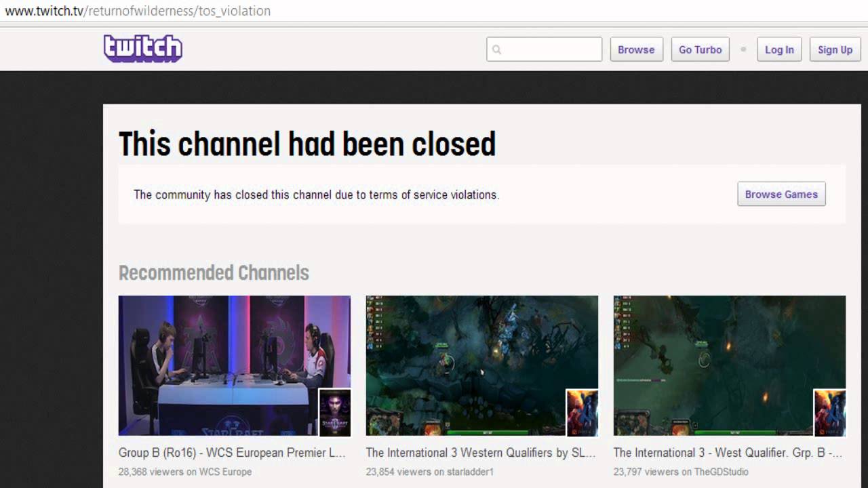Open the WCS European Premier League stream thumbnail

pyautogui.click(x=235, y=365)
